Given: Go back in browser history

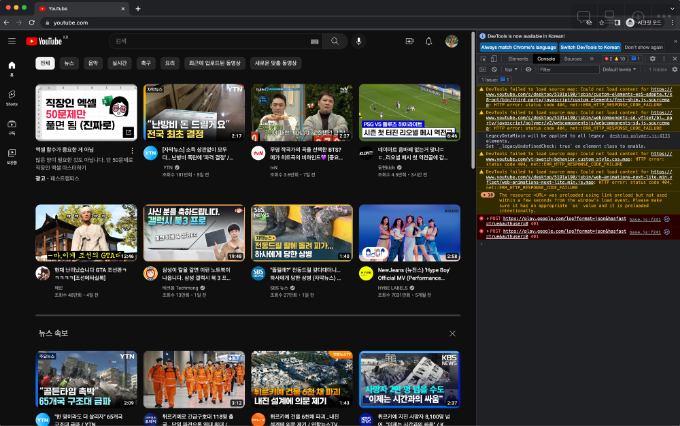Looking at the screenshot, I should (6, 23).
